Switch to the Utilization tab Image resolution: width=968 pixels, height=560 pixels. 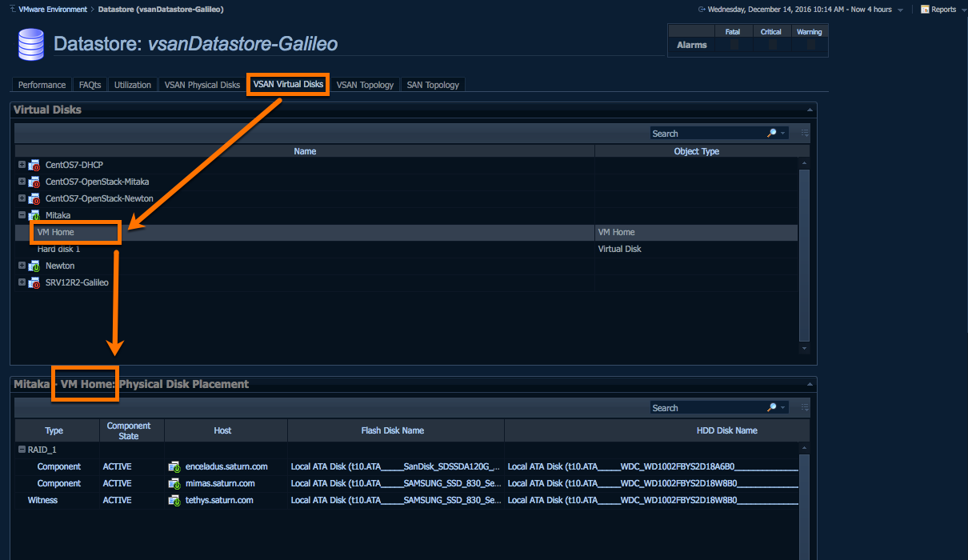133,85
